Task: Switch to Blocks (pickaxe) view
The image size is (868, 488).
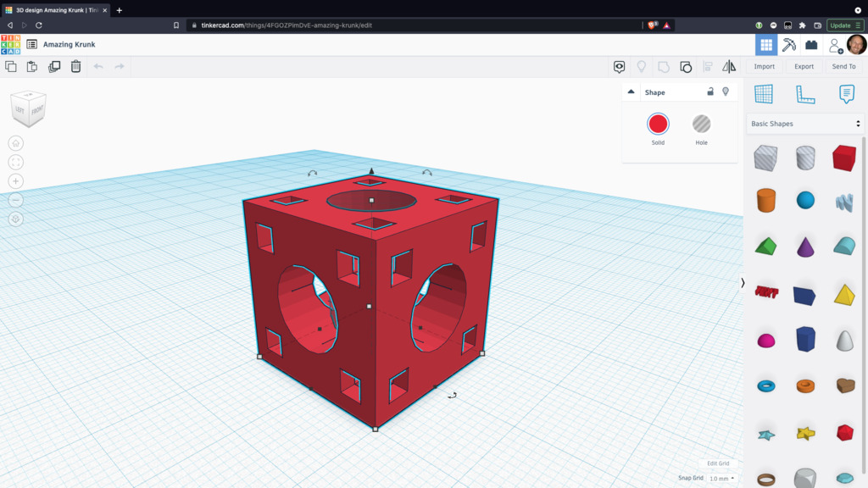Action: tap(789, 45)
